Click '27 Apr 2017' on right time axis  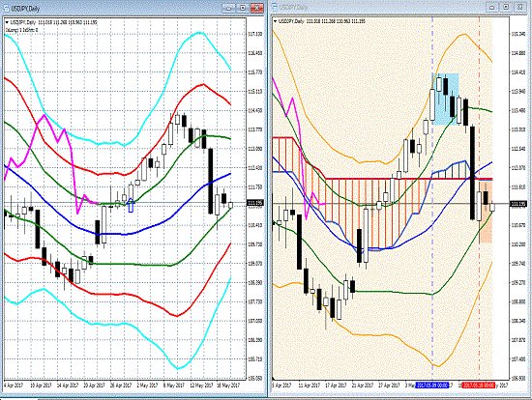[389, 386]
